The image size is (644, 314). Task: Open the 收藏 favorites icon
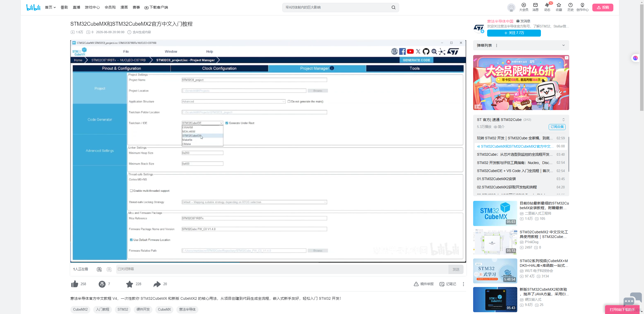point(559,7)
